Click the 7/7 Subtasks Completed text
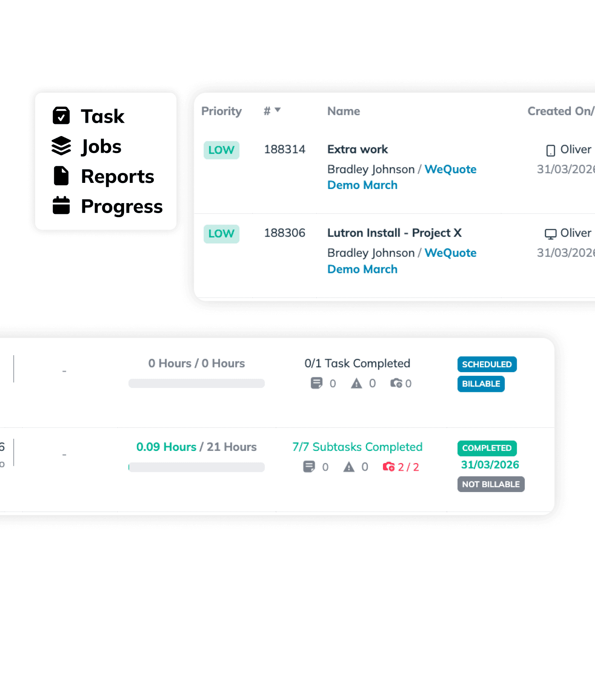The width and height of the screenshot is (595, 700). (x=357, y=447)
